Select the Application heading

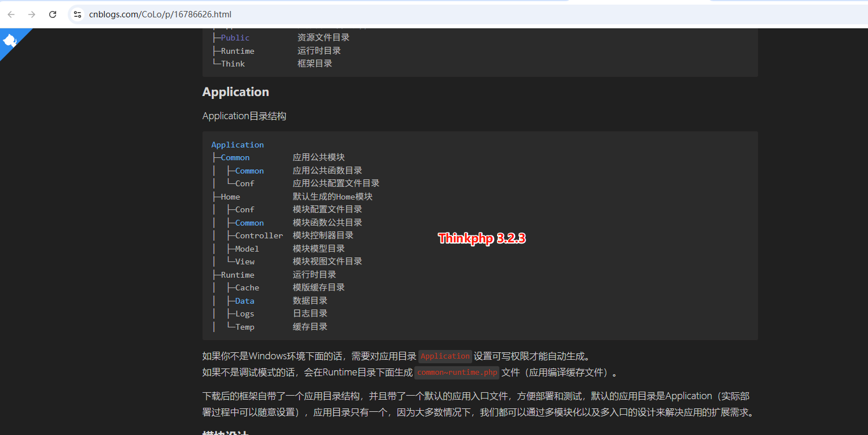coord(236,91)
